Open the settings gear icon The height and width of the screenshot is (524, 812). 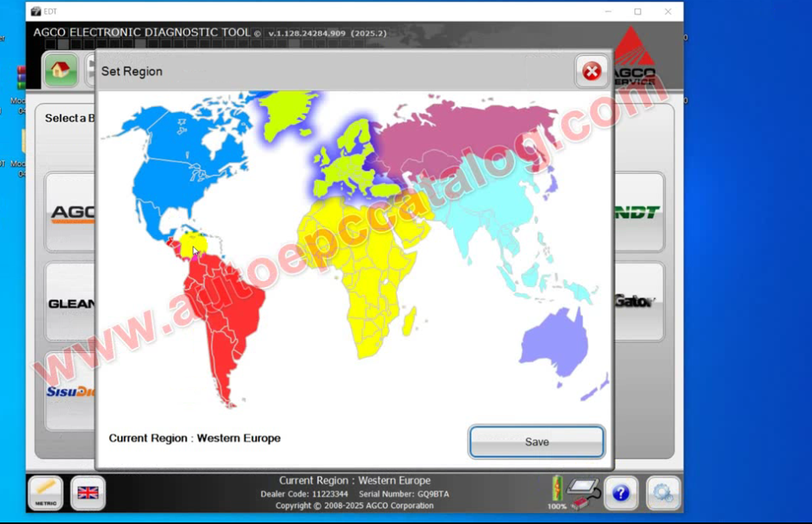(663, 493)
